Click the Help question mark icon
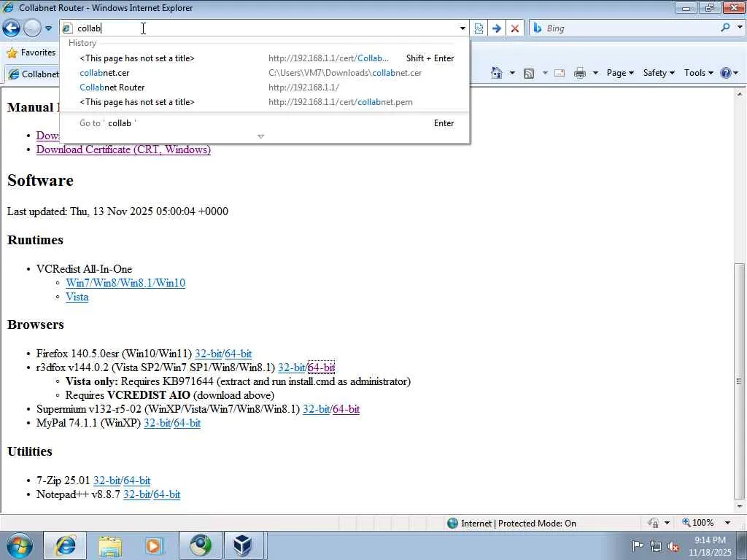This screenshot has height=560, width=747. coord(726,73)
